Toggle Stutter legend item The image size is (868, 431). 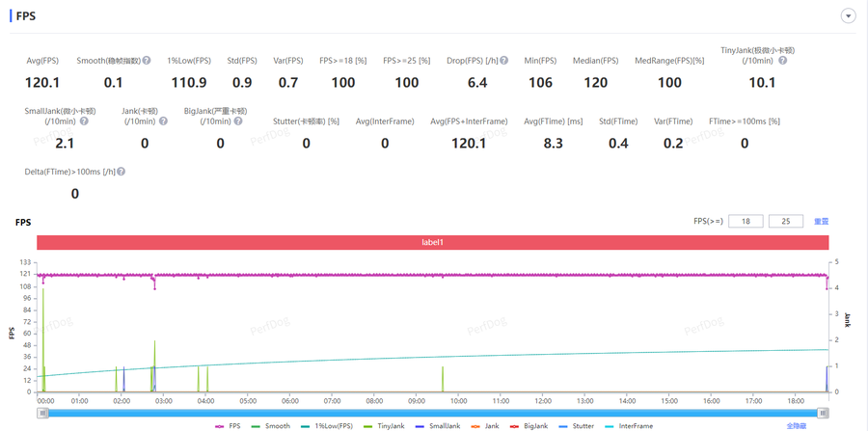click(577, 425)
